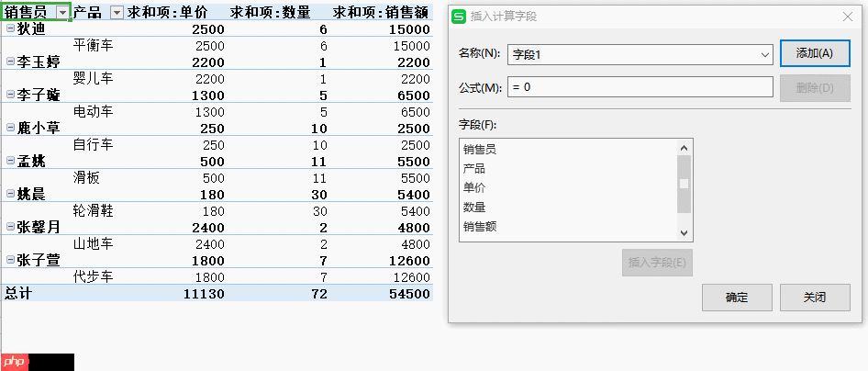Click the 电动车 product cell
Image resolution: width=868 pixels, height=371 pixels.
[x=93, y=112]
